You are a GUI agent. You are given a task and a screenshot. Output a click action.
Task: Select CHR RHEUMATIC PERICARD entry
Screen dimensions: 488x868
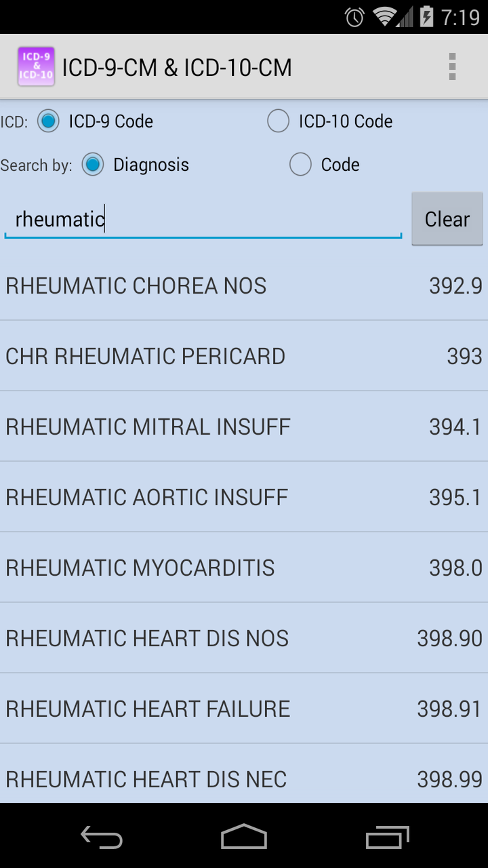[244, 356]
